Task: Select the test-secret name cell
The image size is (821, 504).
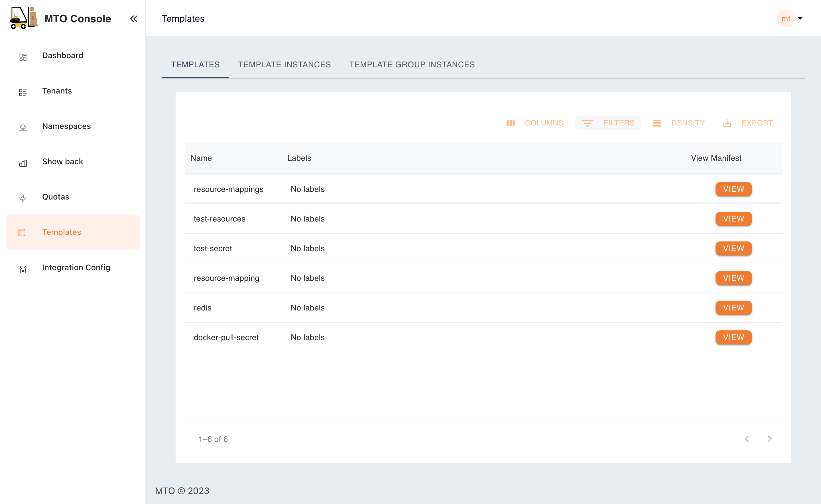Action: click(213, 248)
